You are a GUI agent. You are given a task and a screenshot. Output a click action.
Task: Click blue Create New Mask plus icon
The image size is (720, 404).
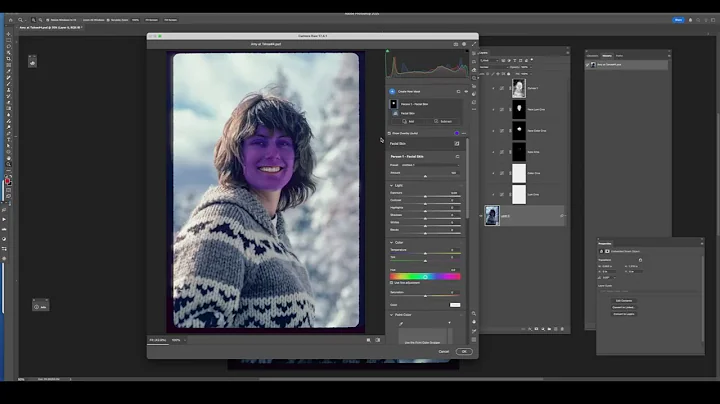pyautogui.click(x=392, y=91)
